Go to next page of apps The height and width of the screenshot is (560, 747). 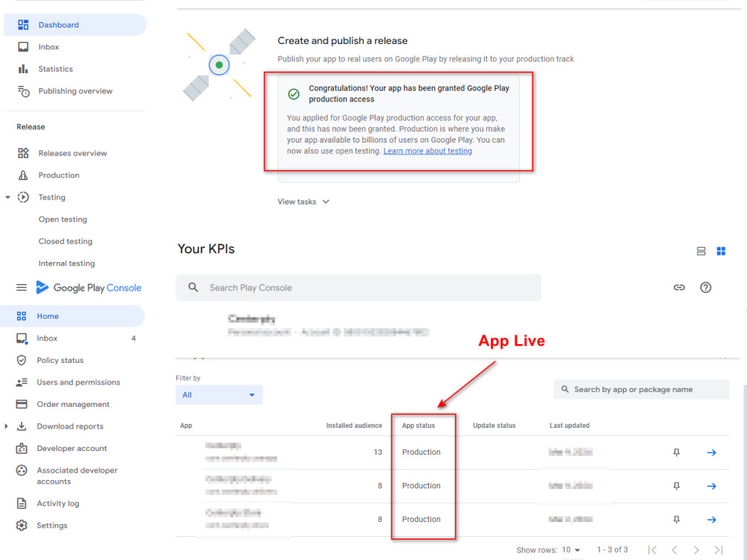[x=696, y=550]
